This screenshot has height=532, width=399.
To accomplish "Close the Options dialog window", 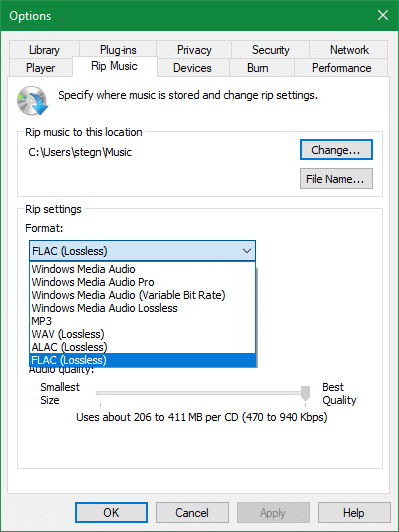I will click(x=383, y=15).
